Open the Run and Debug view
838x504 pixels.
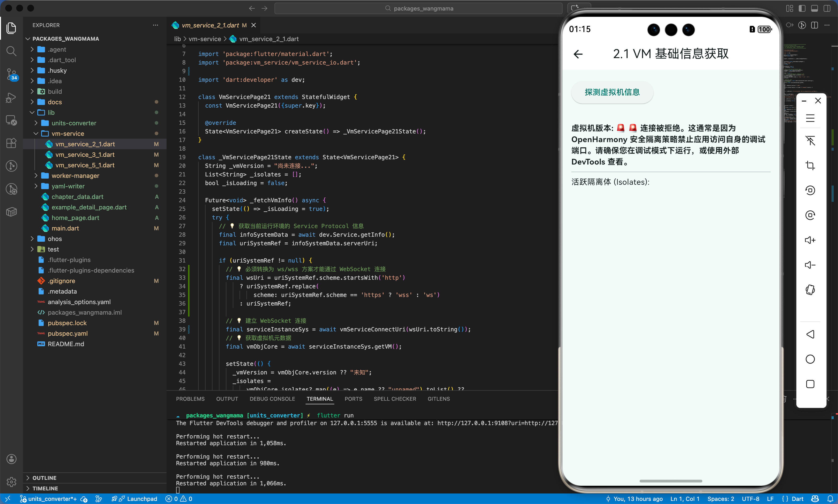tap(11, 98)
